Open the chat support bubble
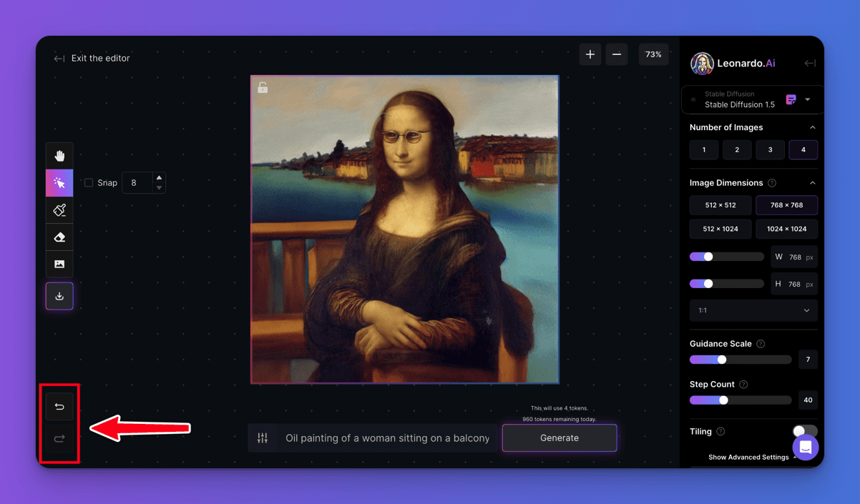Screen dimensions: 860x504 (806, 448)
